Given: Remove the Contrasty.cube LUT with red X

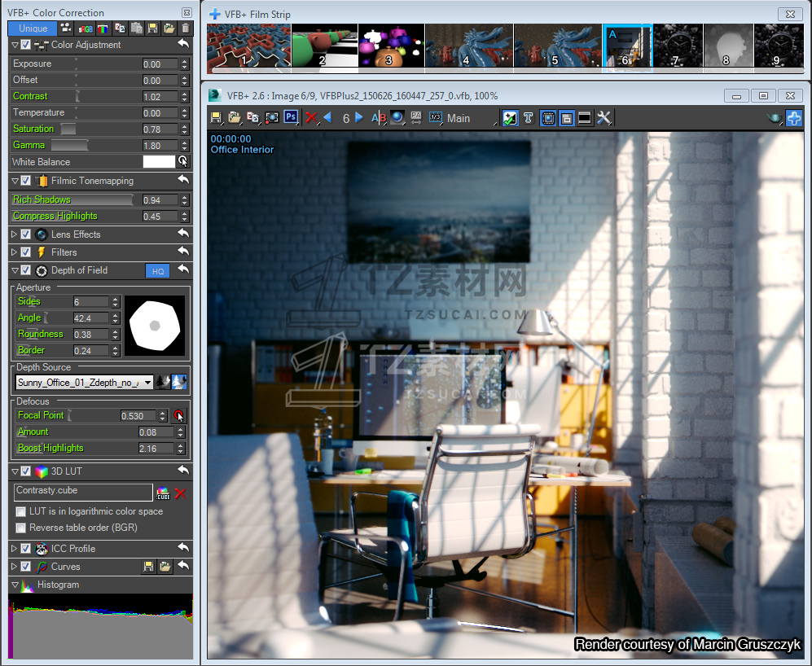Looking at the screenshot, I should point(180,493).
